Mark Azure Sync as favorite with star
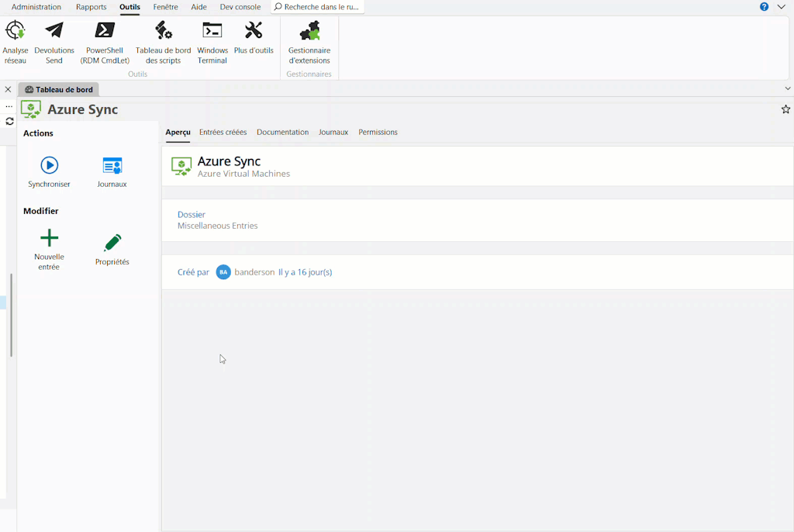794x532 pixels. coord(785,109)
